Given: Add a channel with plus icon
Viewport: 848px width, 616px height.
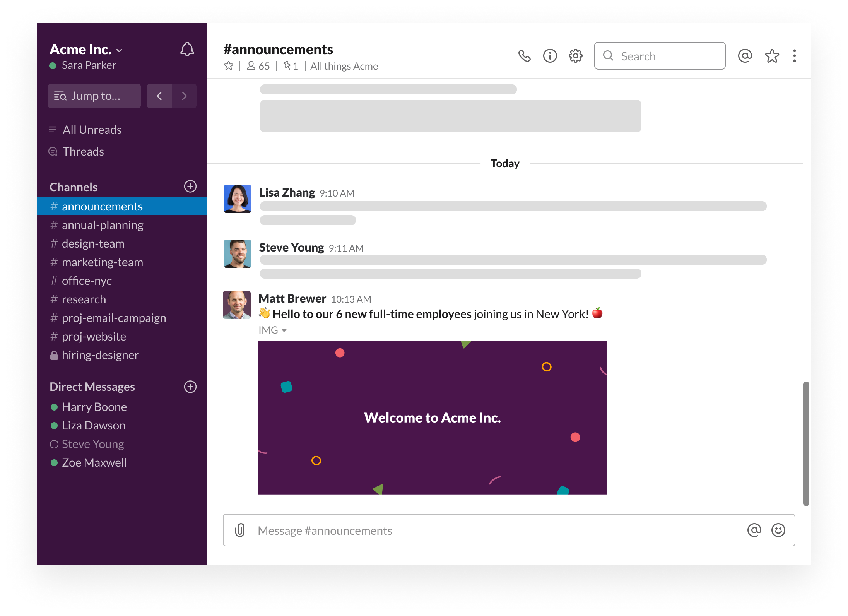Looking at the screenshot, I should pyautogui.click(x=190, y=187).
